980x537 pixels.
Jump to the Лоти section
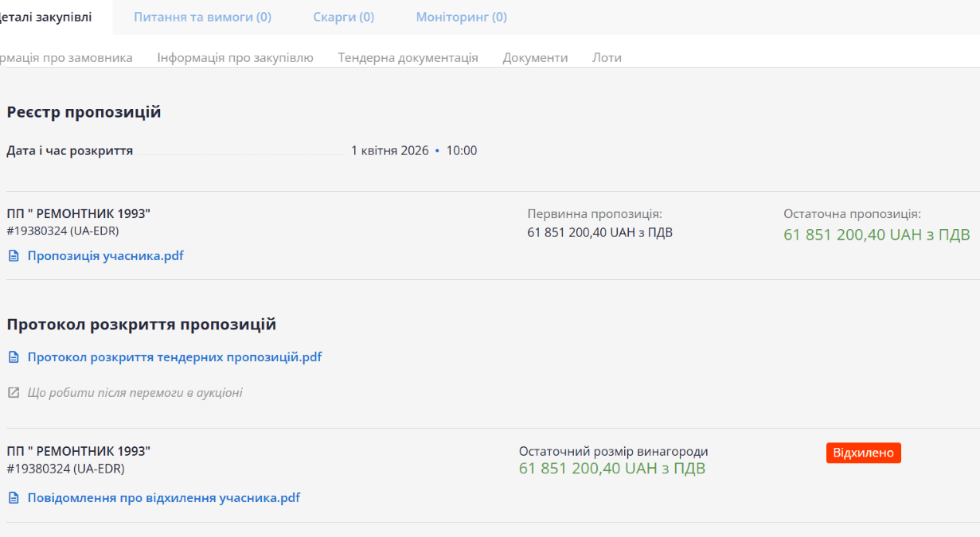(607, 57)
